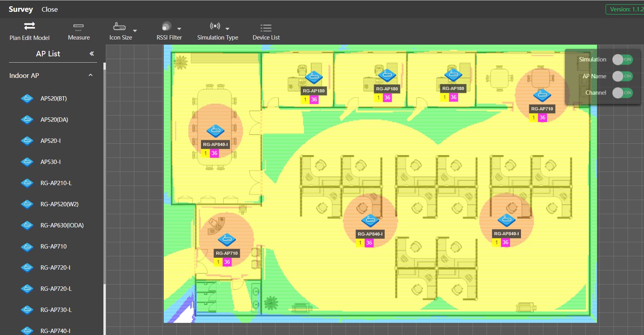The image size is (644, 335).
Task: Collapse the Indoor AP section
Action: pos(90,75)
